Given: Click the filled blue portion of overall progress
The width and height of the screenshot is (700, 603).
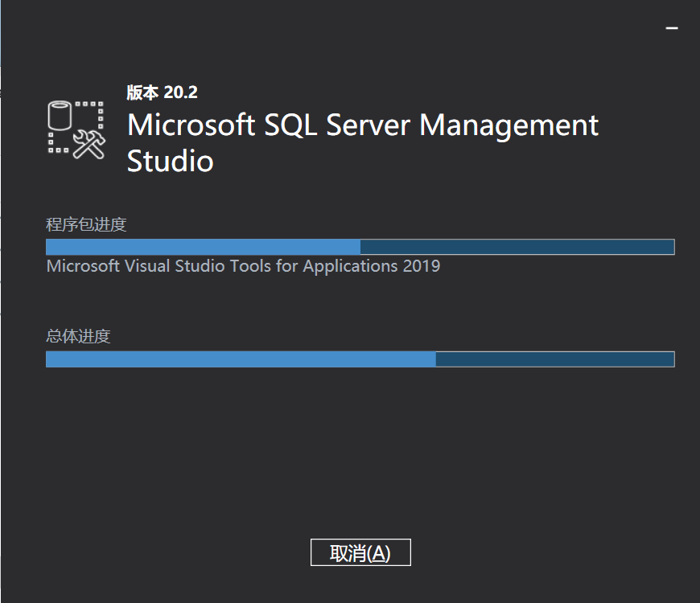Looking at the screenshot, I should (x=241, y=359).
